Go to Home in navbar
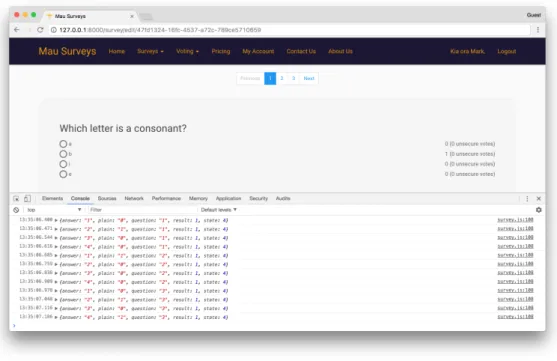557x361 pixels. coord(117,51)
